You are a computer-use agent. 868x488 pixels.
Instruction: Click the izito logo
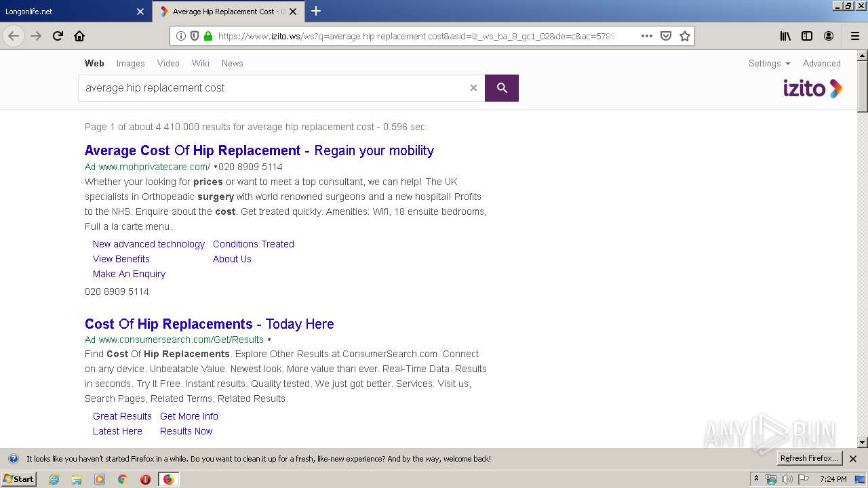(x=812, y=88)
